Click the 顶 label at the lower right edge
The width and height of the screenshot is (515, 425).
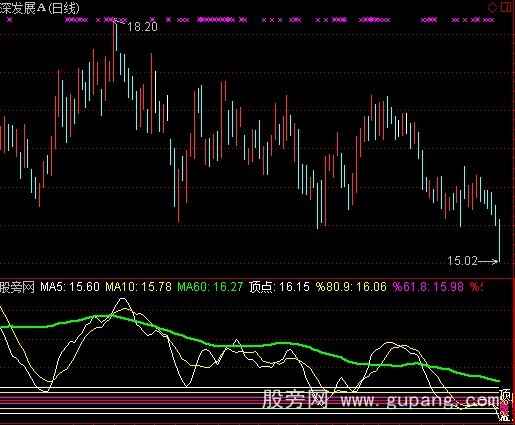tap(506, 395)
